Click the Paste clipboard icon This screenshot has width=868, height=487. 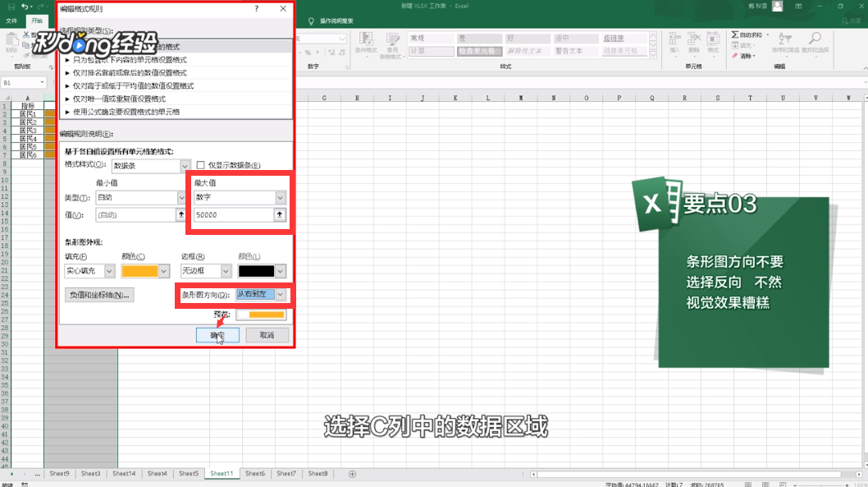pos(11,40)
